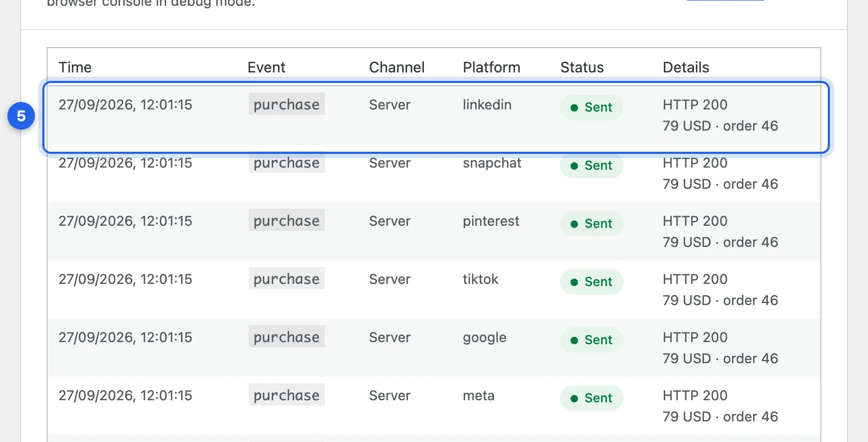
Task: Select the Event column header
Action: pos(266,68)
